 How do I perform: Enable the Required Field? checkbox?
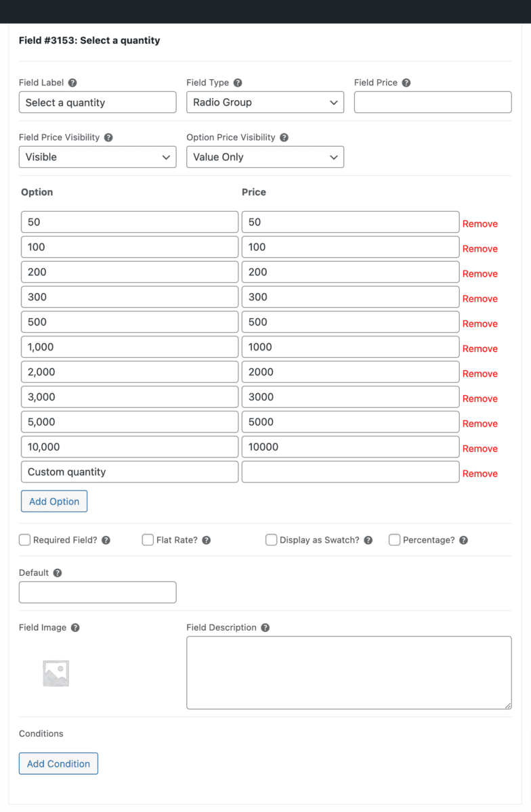click(x=25, y=540)
